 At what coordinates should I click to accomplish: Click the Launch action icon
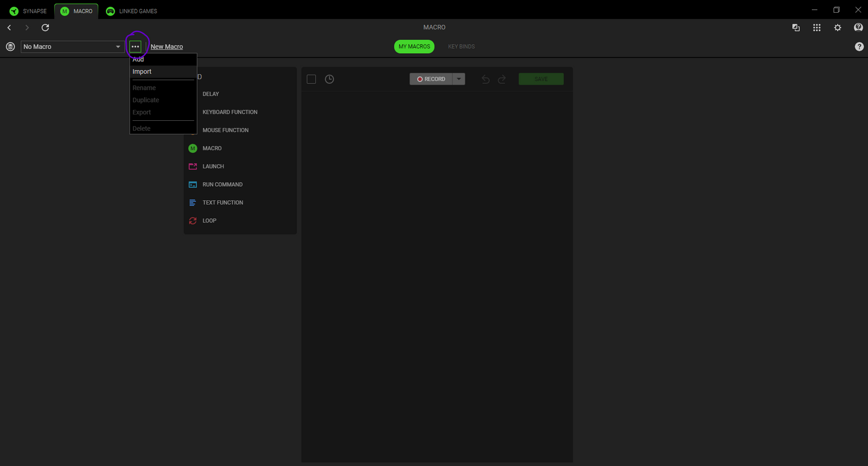click(193, 167)
